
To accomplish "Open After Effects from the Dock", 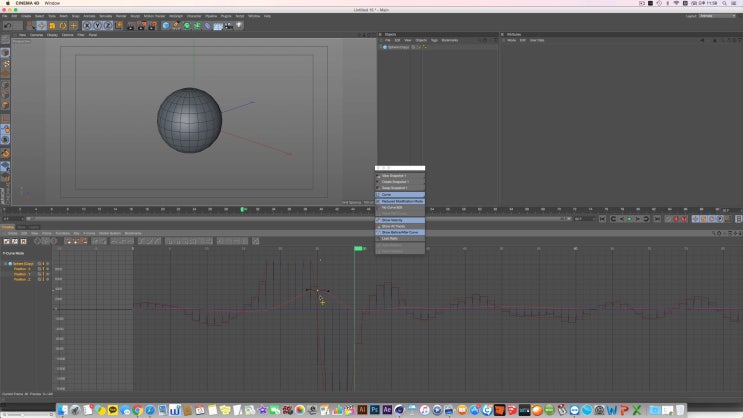I will pyautogui.click(x=387, y=409).
